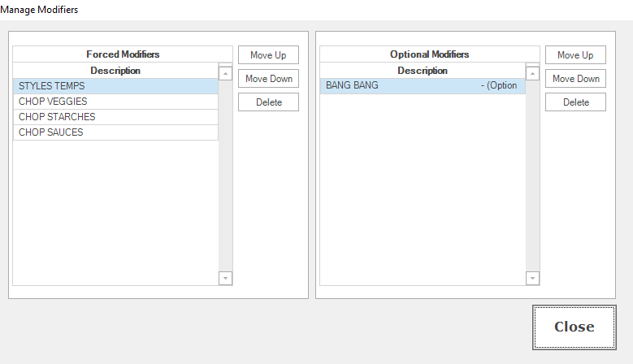Image resolution: width=633 pixels, height=364 pixels.
Task: Select the BANG BANG optional modifier
Action: 422,86
